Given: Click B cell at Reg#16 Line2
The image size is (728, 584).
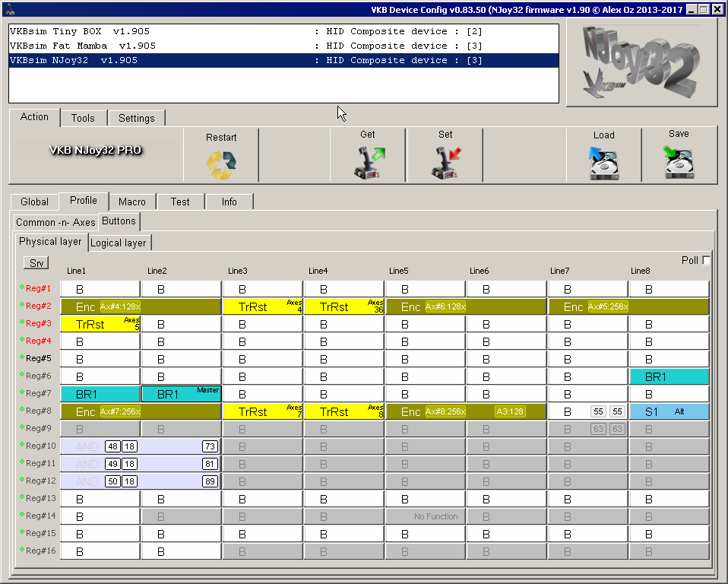Looking at the screenshot, I should coord(182,551).
